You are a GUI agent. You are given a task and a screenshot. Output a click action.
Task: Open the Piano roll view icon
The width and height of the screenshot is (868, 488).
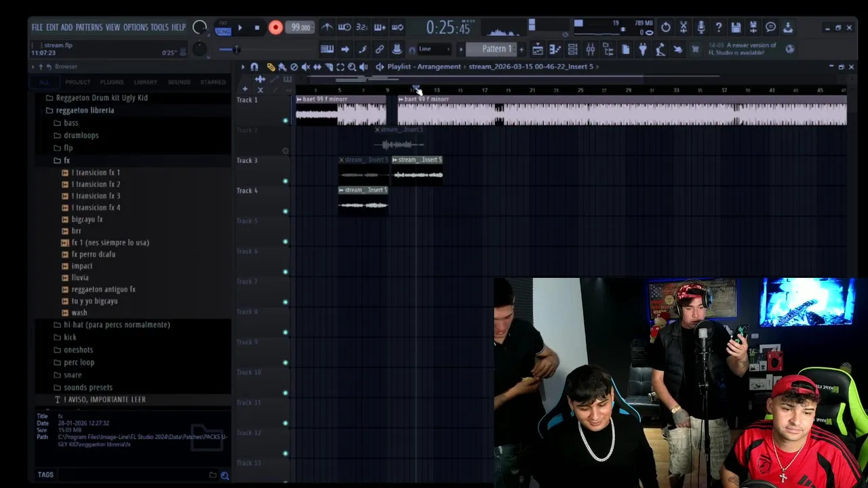point(555,49)
